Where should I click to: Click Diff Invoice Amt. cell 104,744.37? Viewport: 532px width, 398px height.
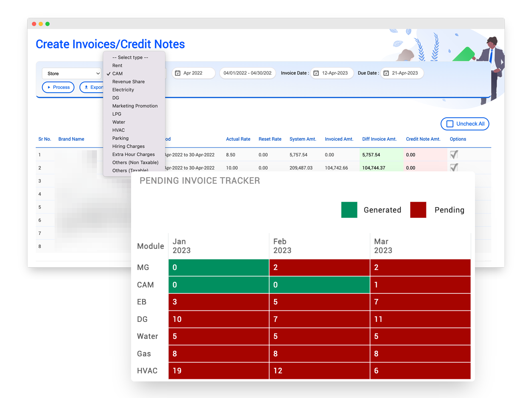point(380,168)
